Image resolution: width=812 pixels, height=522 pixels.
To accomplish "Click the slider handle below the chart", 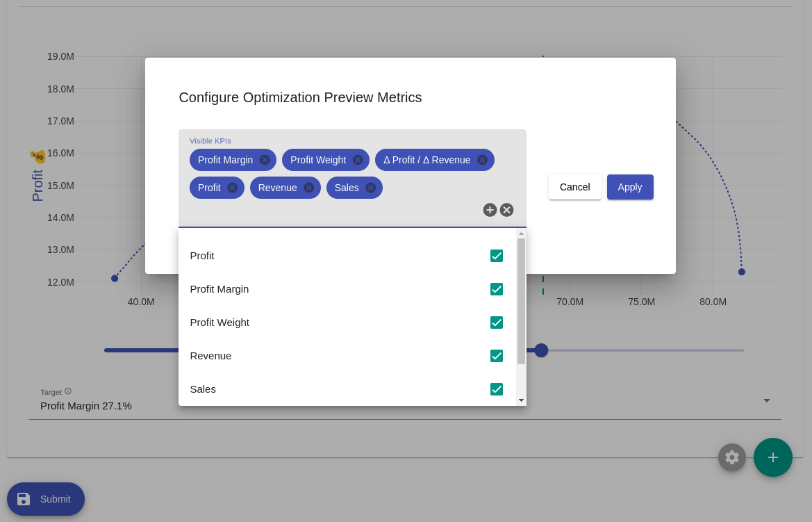I will coord(541,350).
